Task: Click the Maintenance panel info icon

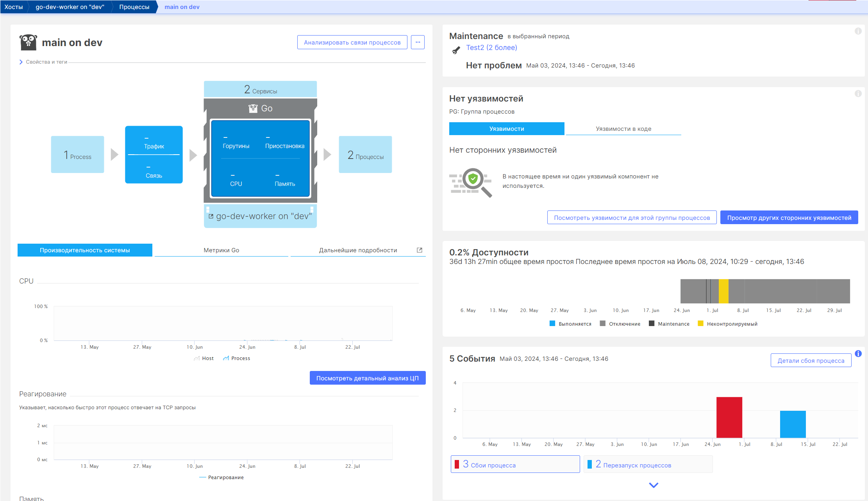Action: tap(858, 31)
